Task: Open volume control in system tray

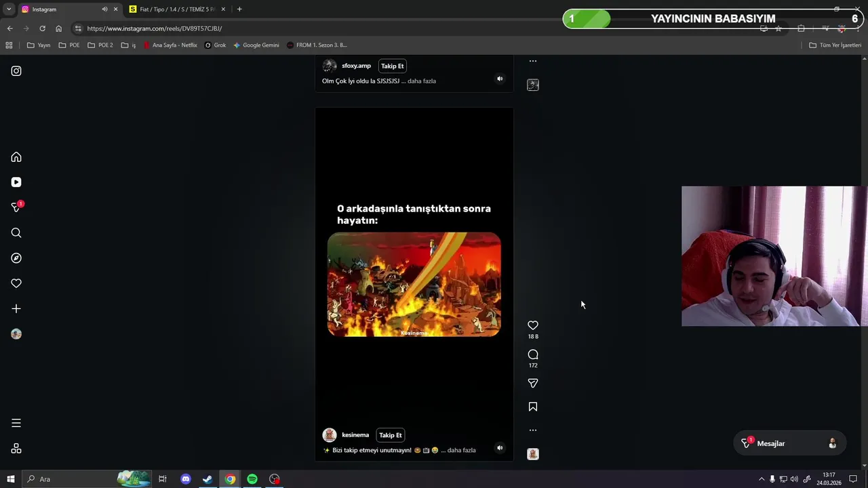Action: pyautogui.click(x=794, y=479)
